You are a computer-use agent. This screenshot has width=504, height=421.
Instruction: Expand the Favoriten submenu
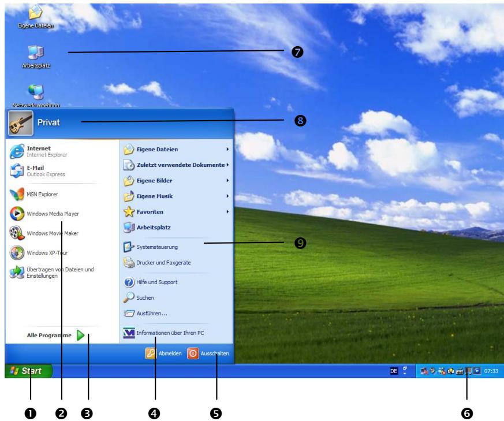[x=176, y=211]
